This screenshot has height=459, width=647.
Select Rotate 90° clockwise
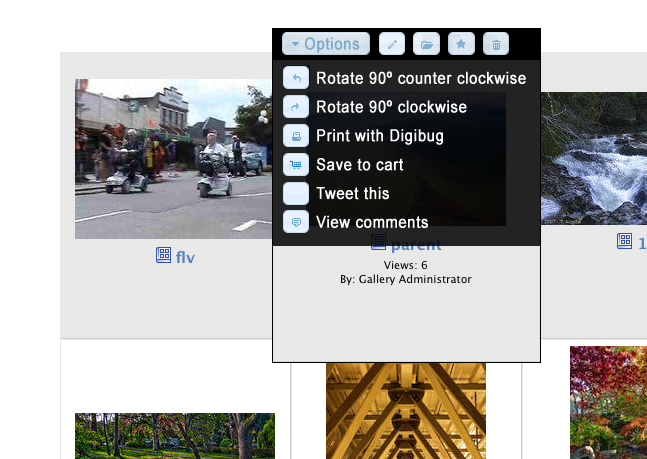[392, 107]
